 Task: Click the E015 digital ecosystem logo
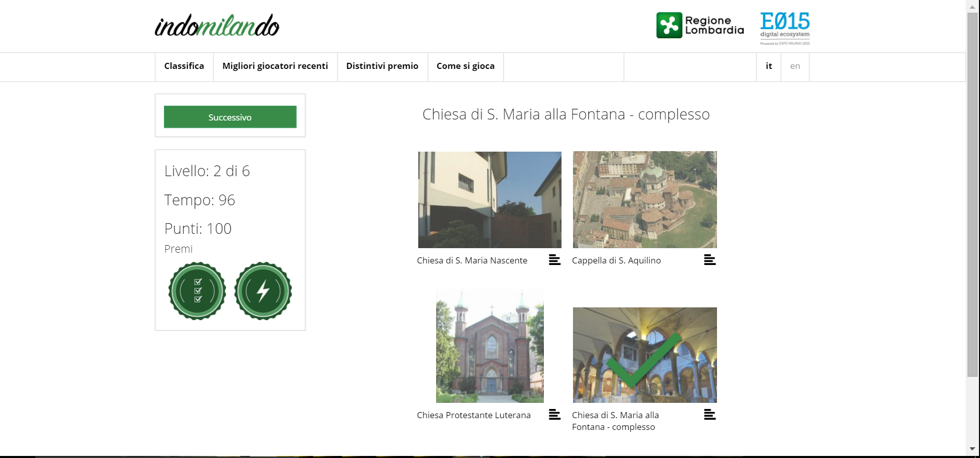coord(784,28)
